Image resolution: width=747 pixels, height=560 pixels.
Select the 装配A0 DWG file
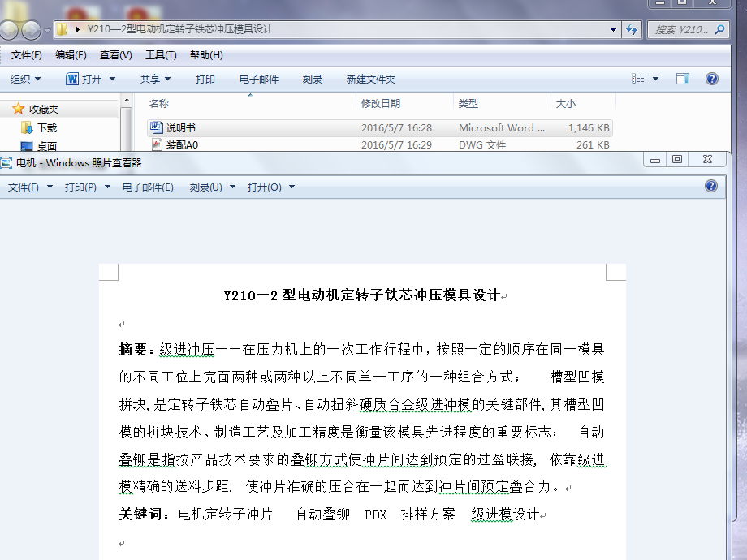(x=182, y=144)
